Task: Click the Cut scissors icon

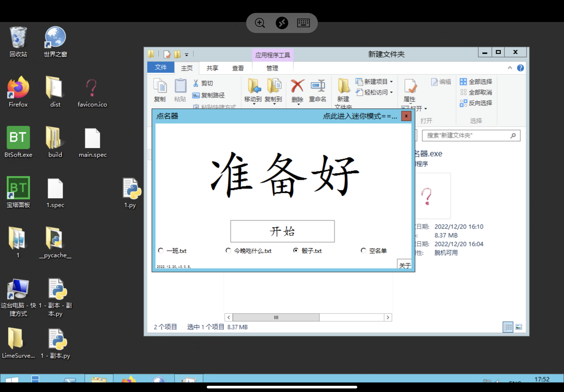Action: coord(196,83)
